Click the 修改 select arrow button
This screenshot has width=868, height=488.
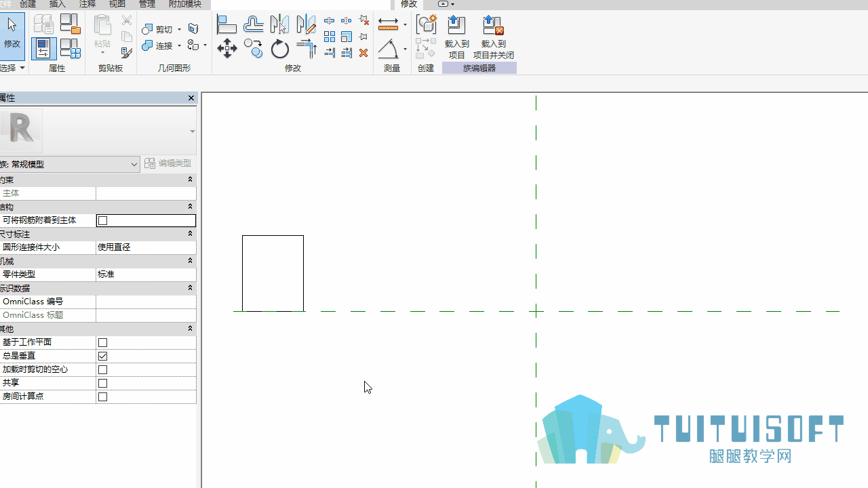pos(12,35)
